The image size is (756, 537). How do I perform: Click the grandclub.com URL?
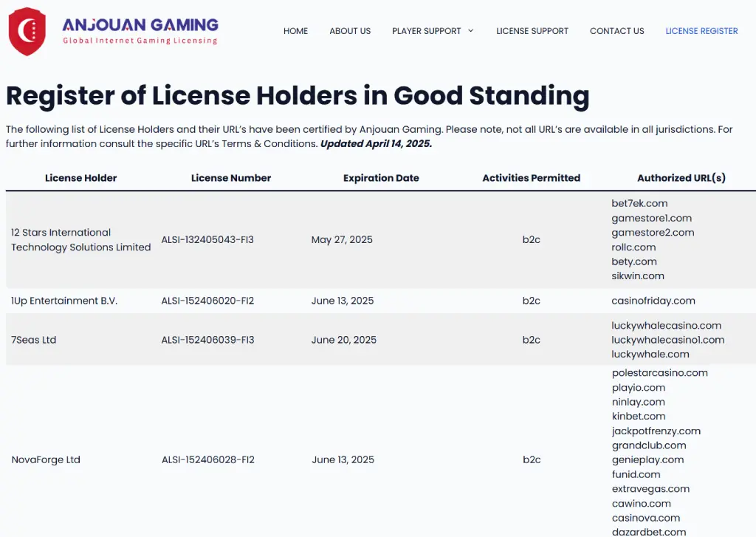tap(649, 445)
